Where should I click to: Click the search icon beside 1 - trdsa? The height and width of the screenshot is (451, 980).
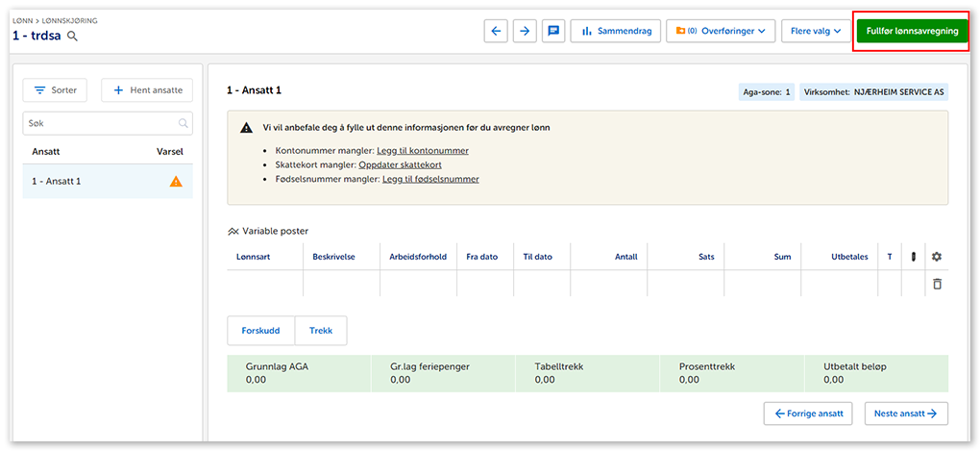[72, 37]
